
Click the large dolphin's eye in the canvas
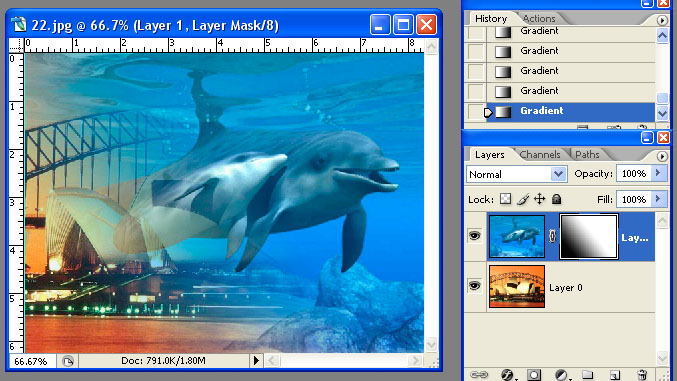pyautogui.click(x=319, y=163)
